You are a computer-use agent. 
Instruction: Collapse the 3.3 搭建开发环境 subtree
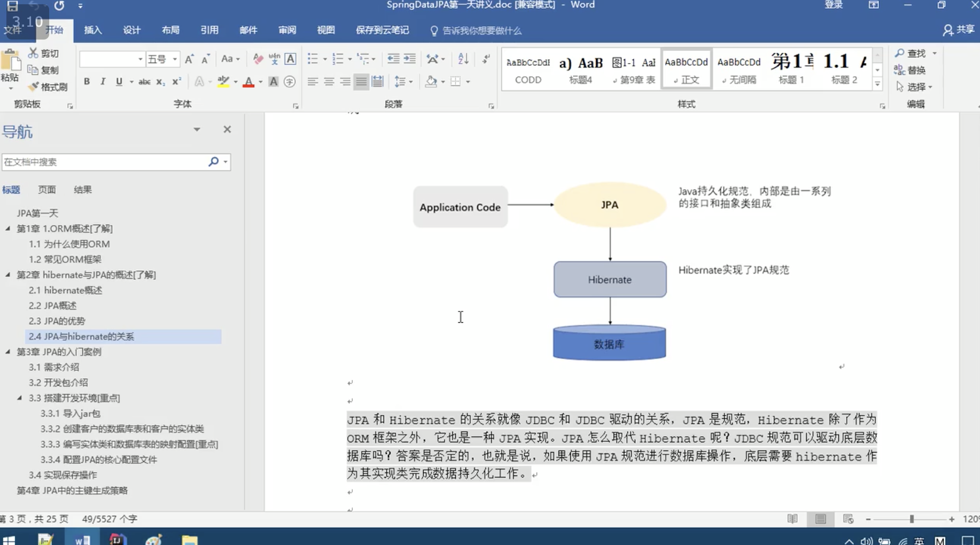coord(20,398)
